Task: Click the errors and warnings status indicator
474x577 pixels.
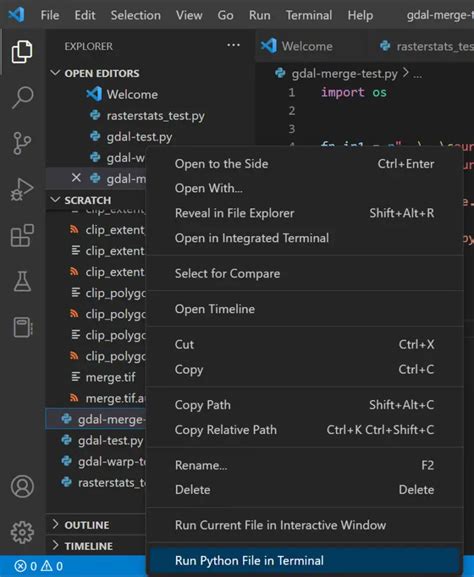Action: pos(38,566)
